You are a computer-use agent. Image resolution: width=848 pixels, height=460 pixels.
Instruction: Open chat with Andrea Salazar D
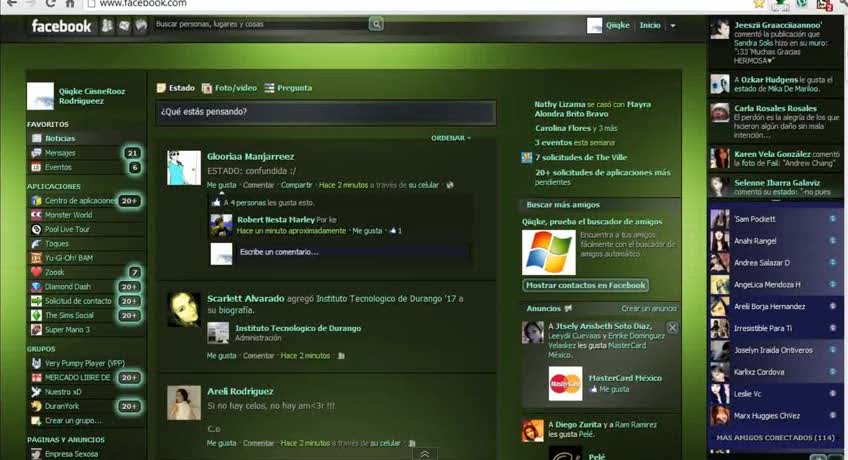pyautogui.click(x=775, y=263)
